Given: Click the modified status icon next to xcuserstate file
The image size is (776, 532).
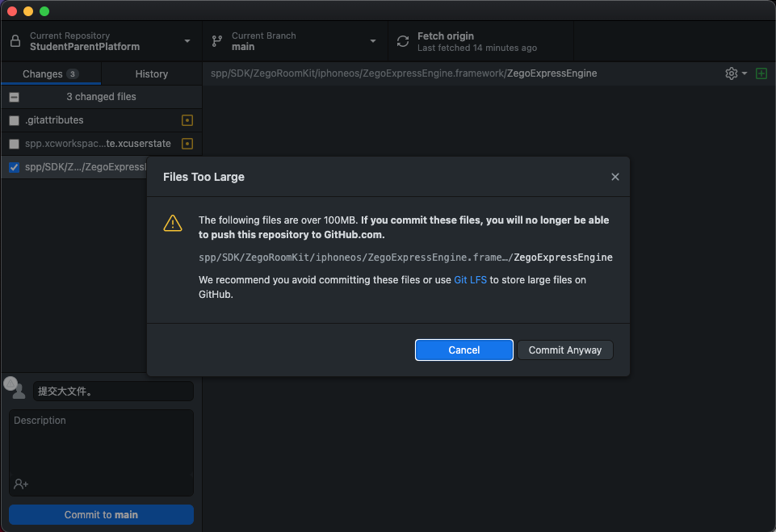Looking at the screenshot, I should 187,143.
